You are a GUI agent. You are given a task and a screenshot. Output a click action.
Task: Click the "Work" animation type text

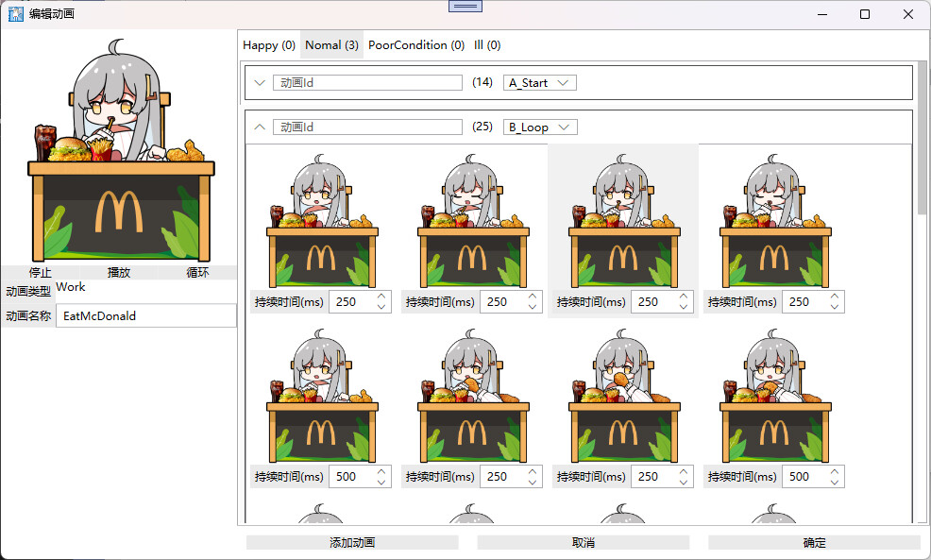click(x=71, y=287)
